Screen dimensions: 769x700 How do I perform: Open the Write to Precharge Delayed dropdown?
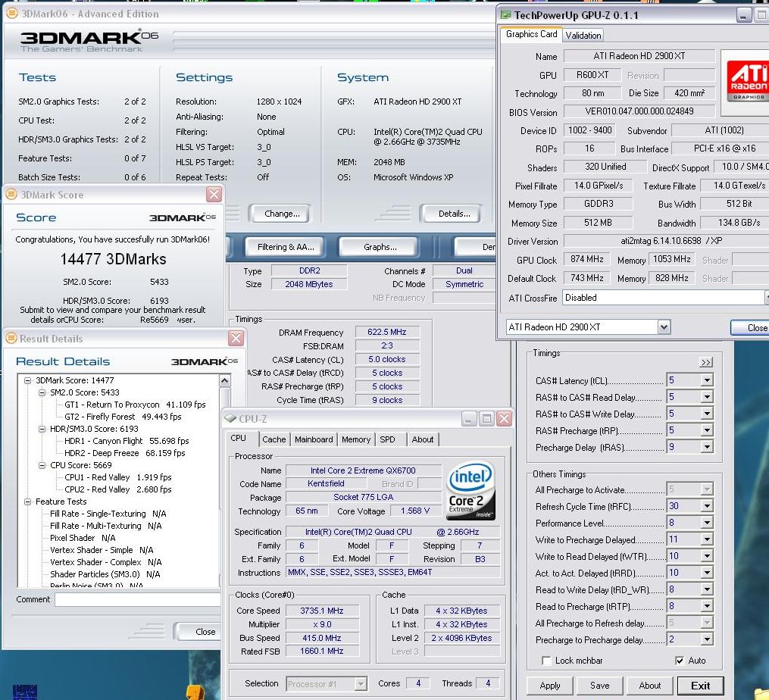click(x=707, y=539)
